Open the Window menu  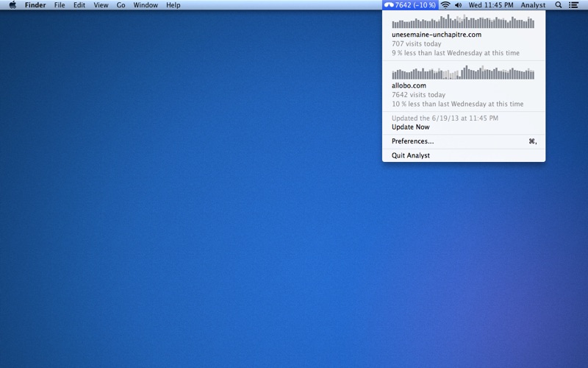click(x=146, y=5)
